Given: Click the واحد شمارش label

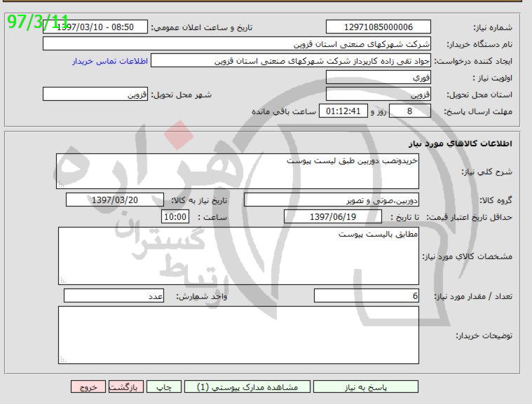Looking at the screenshot, I should click(202, 297).
